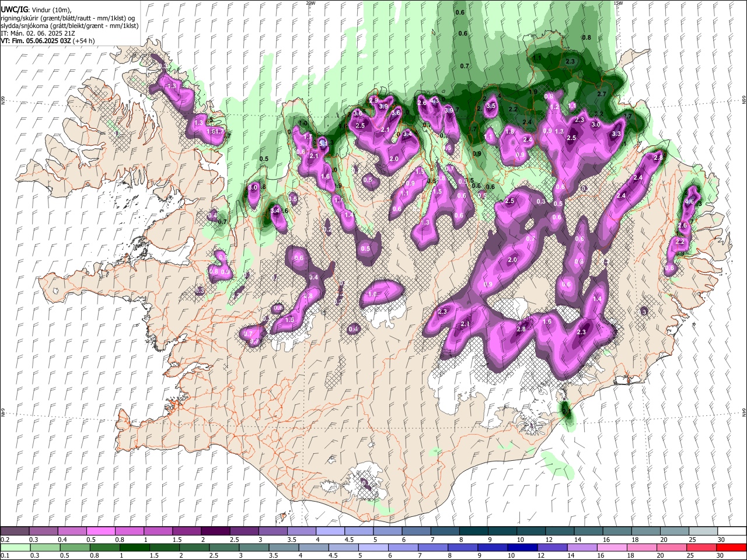Click the bright pink snow swatch at 0.5
747x560 pixels.
(100, 531)
